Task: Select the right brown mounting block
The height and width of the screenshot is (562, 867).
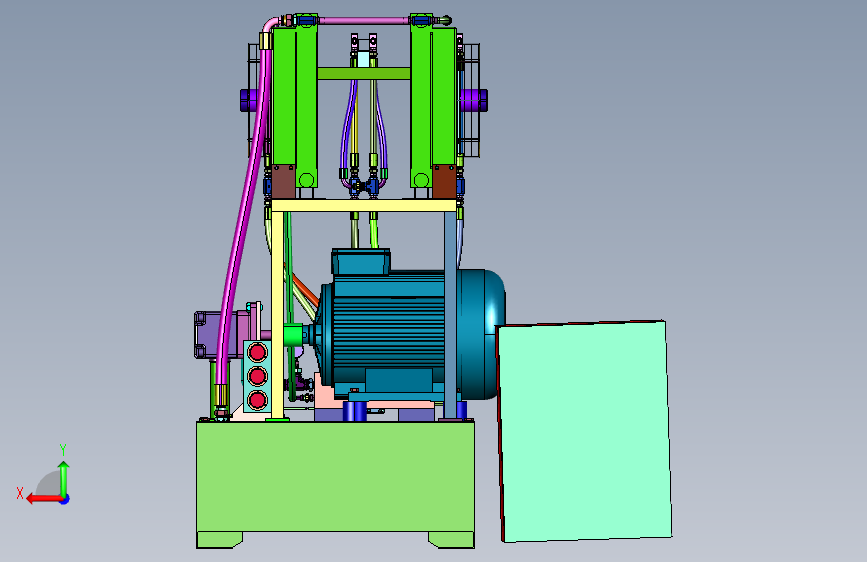Action: point(445,181)
